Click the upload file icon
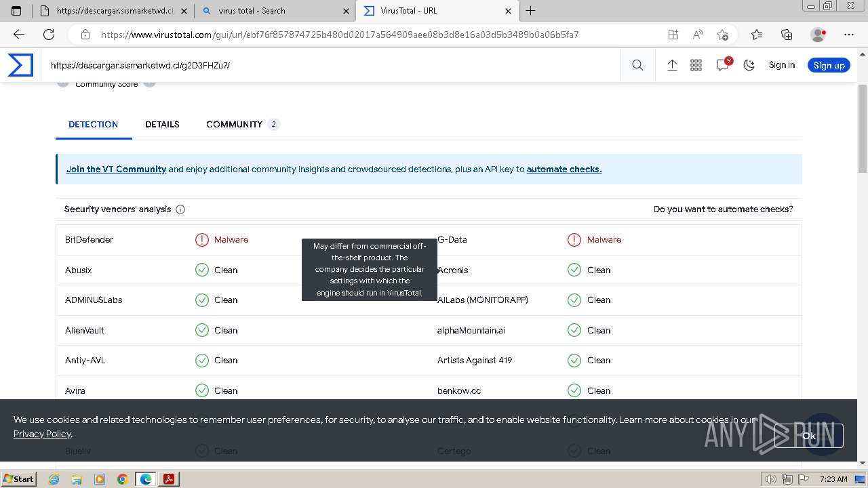Viewport: 868px width, 488px height. 672,65
